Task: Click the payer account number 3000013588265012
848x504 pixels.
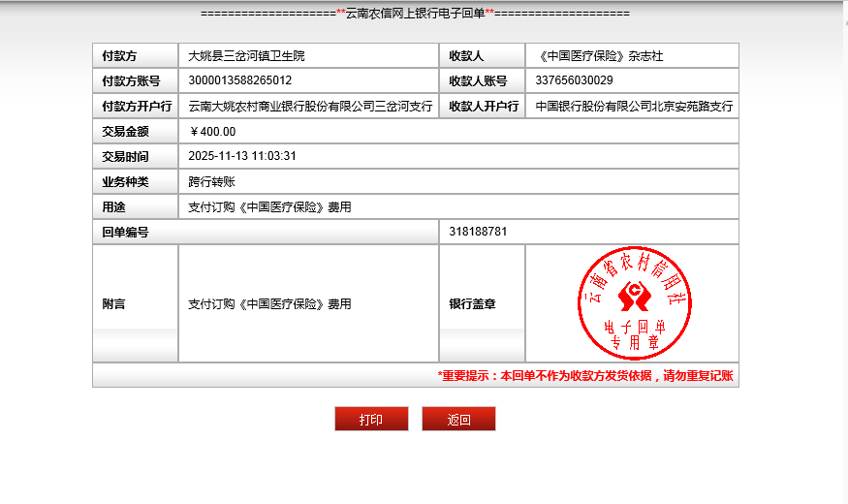Action: point(240,80)
